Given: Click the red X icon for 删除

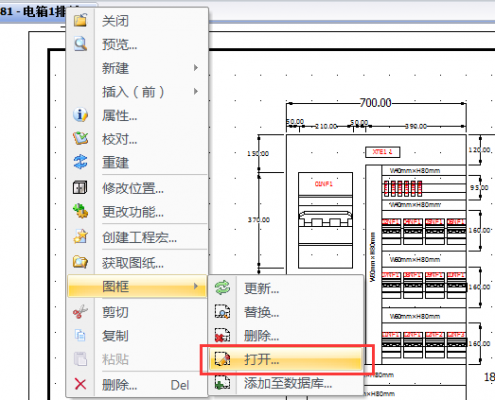Looking at the screenshot, I should click(x=80, y=384).
